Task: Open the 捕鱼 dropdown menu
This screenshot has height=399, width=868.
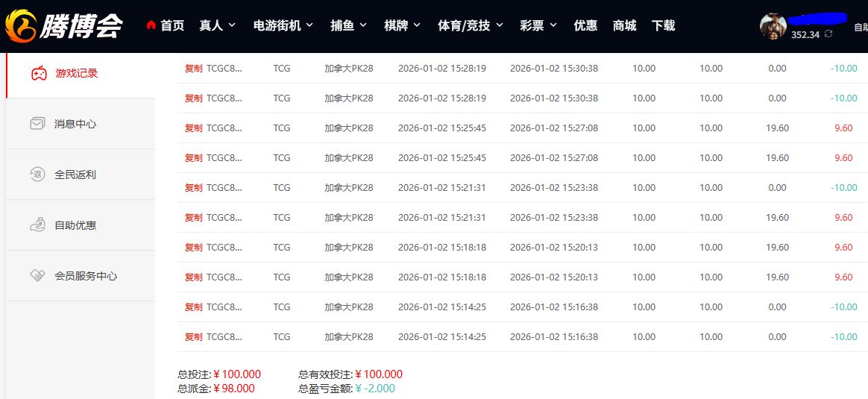Action: click(x=348, y=25)
